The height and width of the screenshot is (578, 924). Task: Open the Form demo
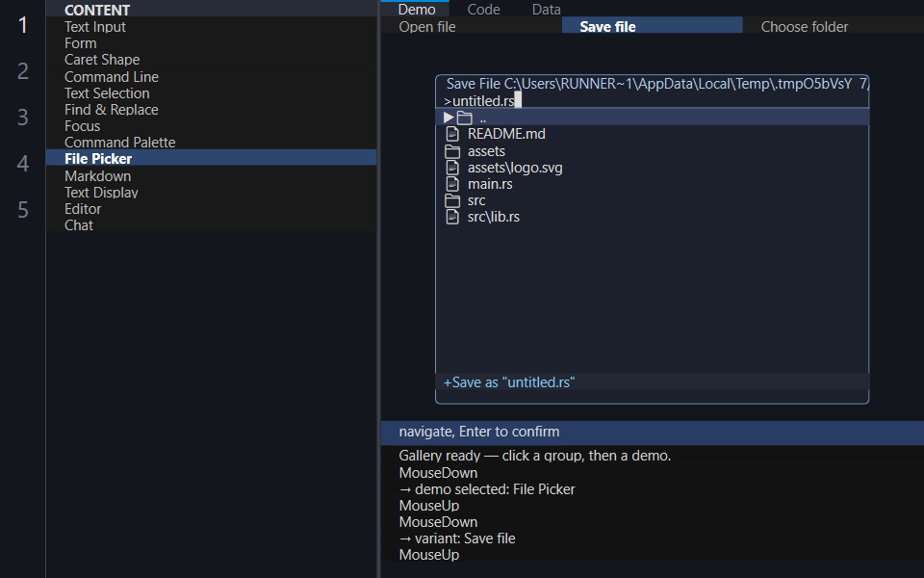pyautogui.click(x=212, y=43)
